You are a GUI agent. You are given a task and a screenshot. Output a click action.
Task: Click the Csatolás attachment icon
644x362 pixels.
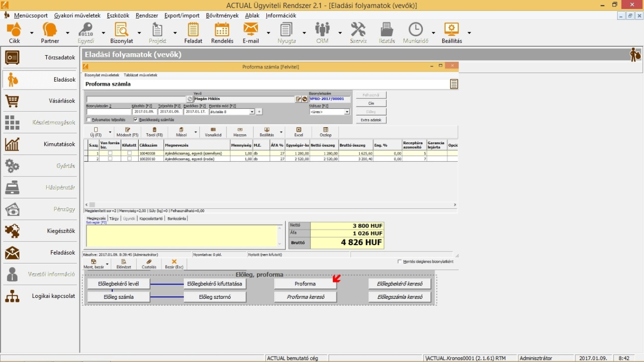(x=149, y=264)
